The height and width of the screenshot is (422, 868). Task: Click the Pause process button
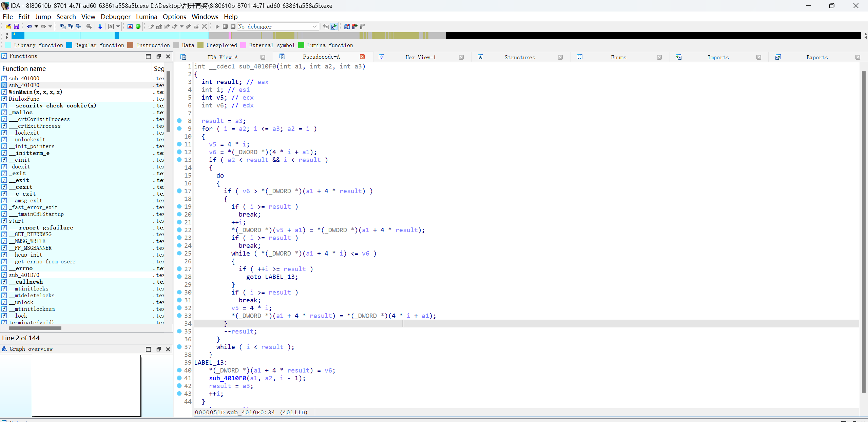click(x=225, y=26)
